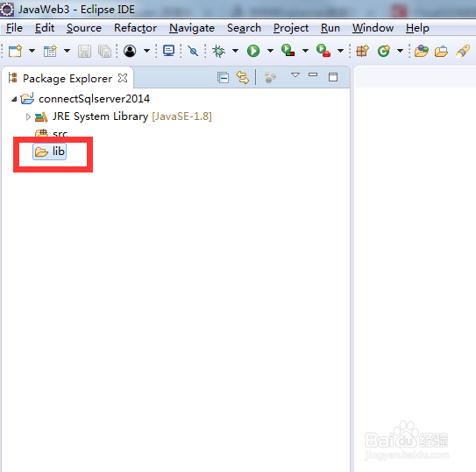Screen dimensions: 476x472
Task: Open the Refactor menu
Action: tap(135, 28)
